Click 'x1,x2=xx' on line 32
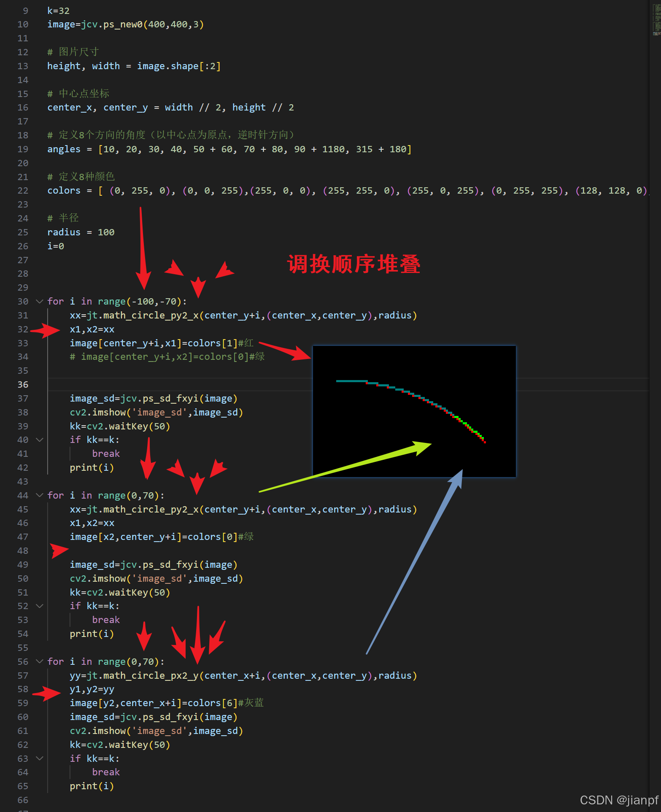Viewport: 661px width, 812px height. [x=92, y=329]
